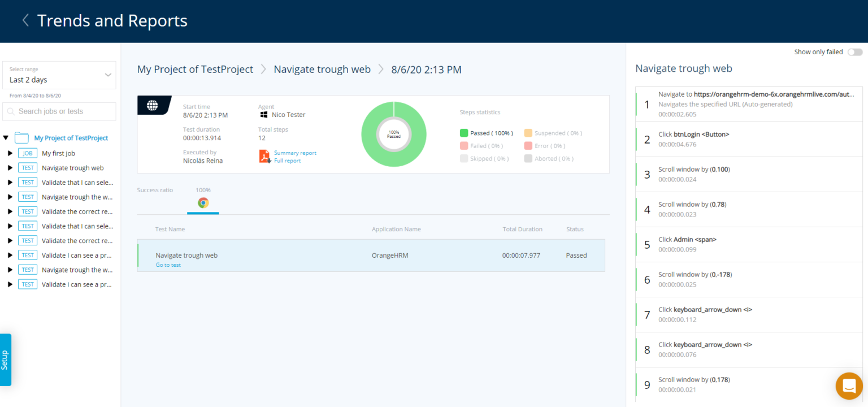The width and height of the screenshot is (868, 407).
Task: Click the JOB badge next to My first job
Action: 27,153
